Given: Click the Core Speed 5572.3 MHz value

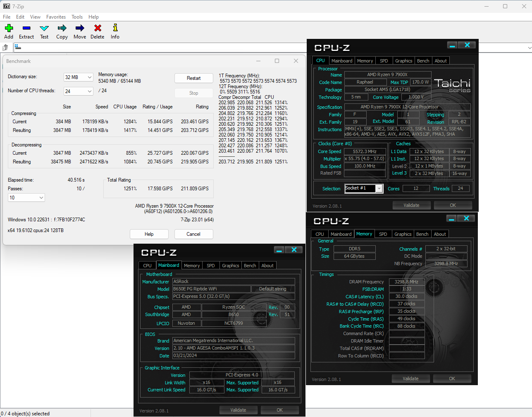Looking at the screenshot, I should coord(365,151).
